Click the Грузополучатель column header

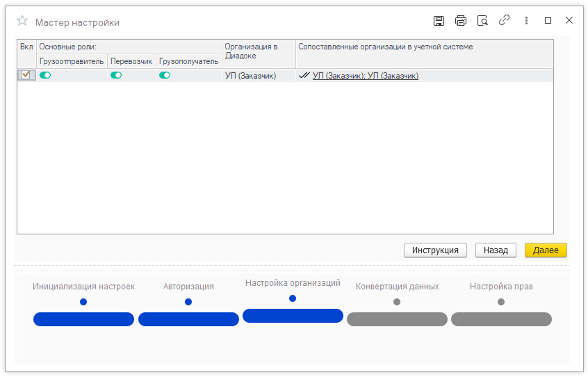click(x=188, y=61)
